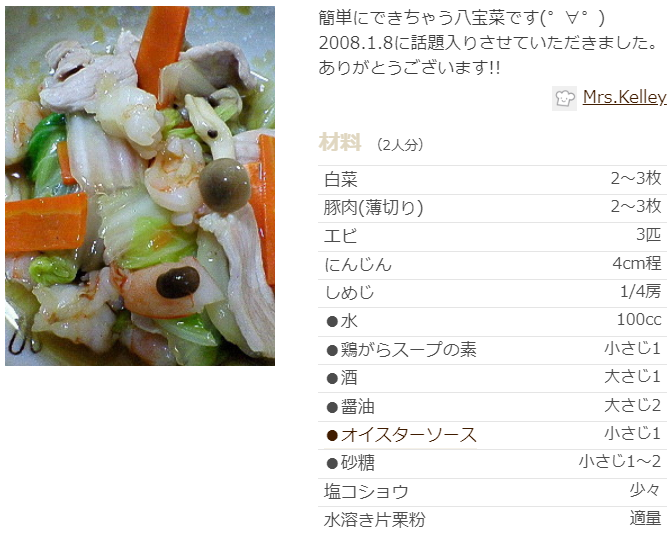Click the happosai dish photo
The width and height of the screenshot is (667, 534).
coord(140,186)
